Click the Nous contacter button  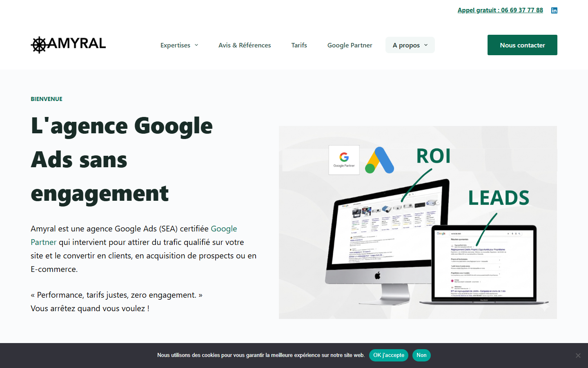point(522,45)
